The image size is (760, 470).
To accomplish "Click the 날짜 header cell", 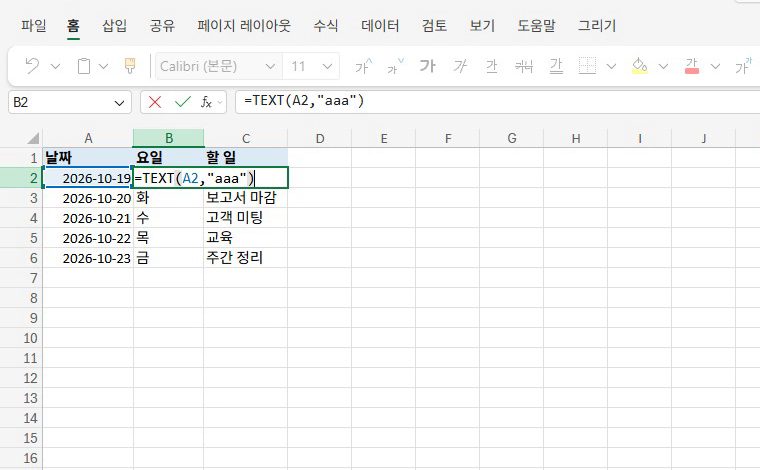I will (x=88, y=158).
